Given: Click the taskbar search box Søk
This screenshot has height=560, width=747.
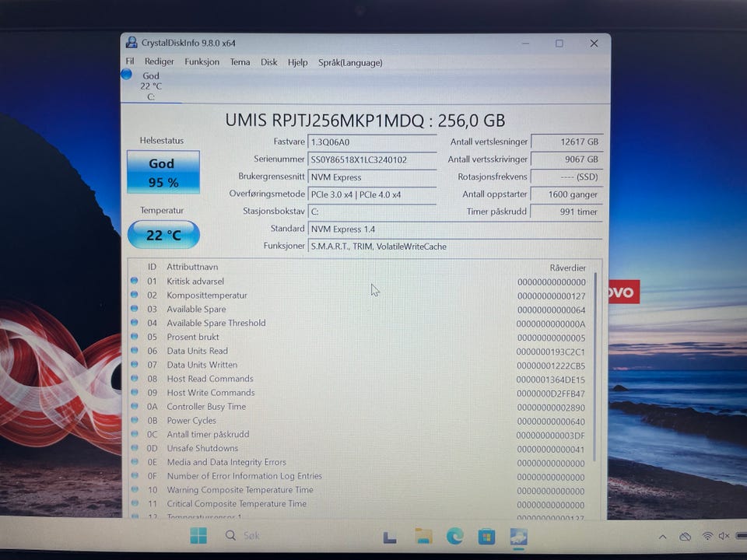Looking at the screenshot, I should pyautogui.click(x=243, y=536).
